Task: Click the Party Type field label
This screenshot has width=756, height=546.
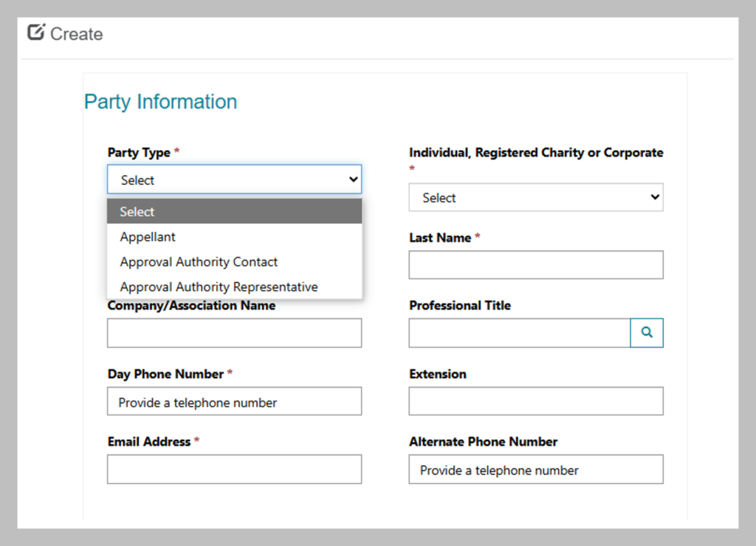Action: tap(139, 153)
